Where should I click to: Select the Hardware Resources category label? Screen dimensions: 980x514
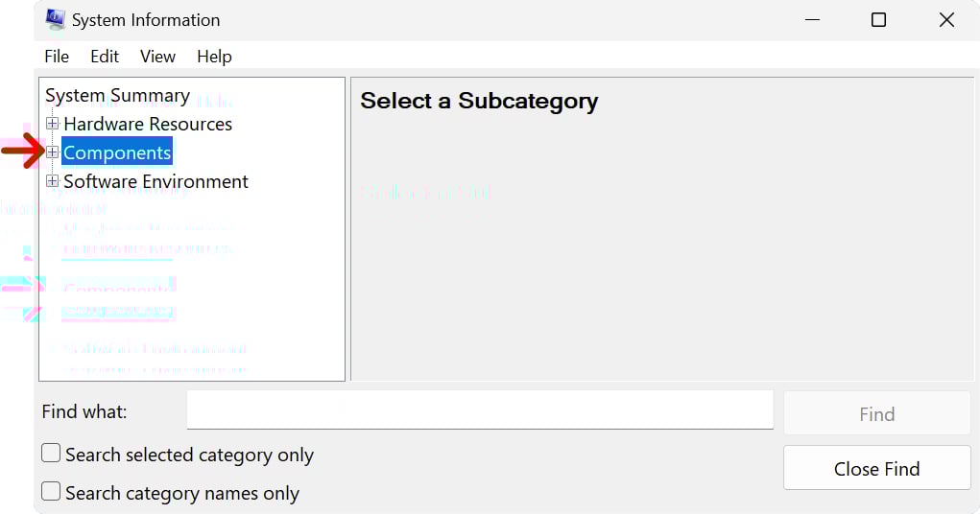pos(148,124)
